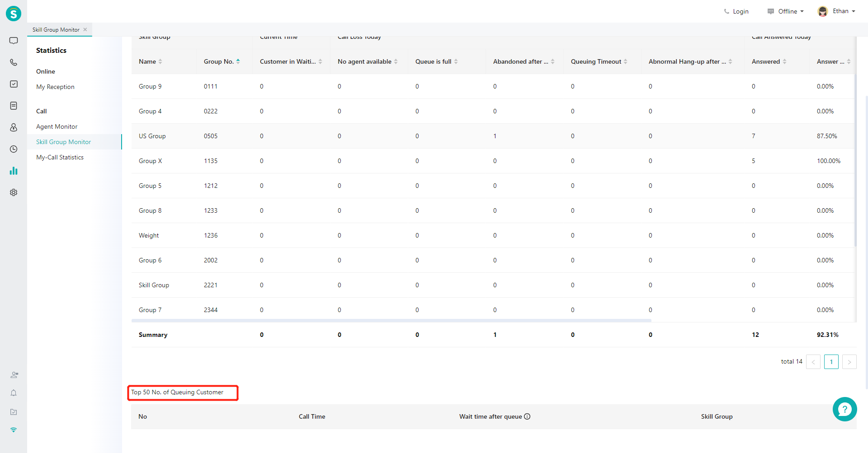Open the chat messages sidebar icon
Screen dimensions: 868x453
click(14, 41)
